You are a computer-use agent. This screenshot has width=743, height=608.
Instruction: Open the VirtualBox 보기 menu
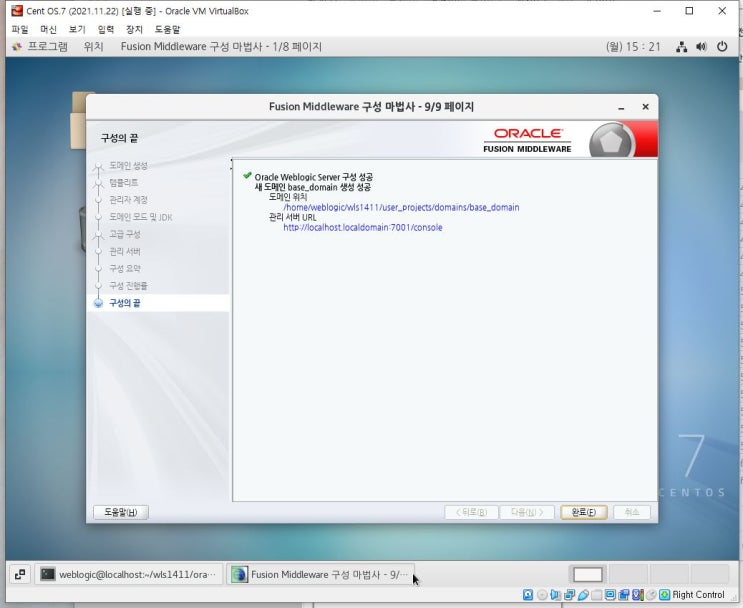[x=77, y=29]
